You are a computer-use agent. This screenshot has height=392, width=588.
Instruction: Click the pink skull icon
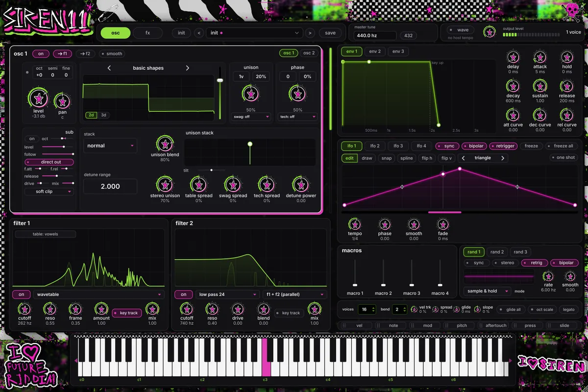pos(572,11)
